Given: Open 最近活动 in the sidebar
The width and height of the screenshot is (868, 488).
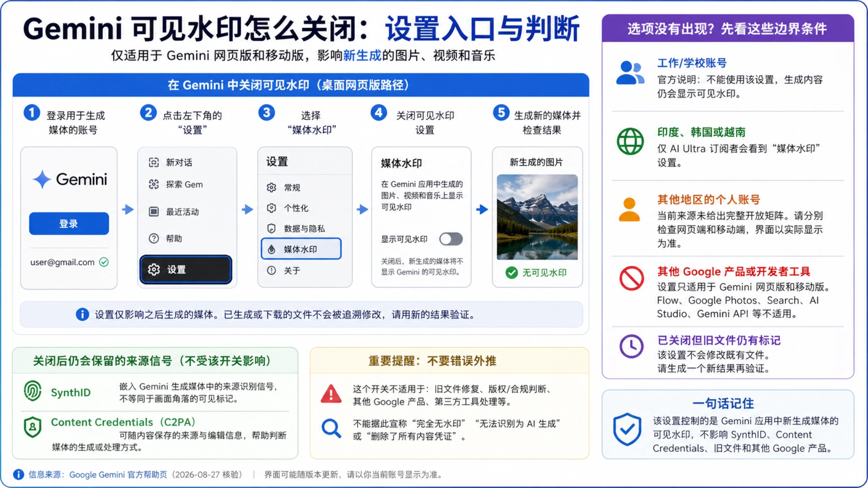Looking at the screenshot, I should 174,212.
